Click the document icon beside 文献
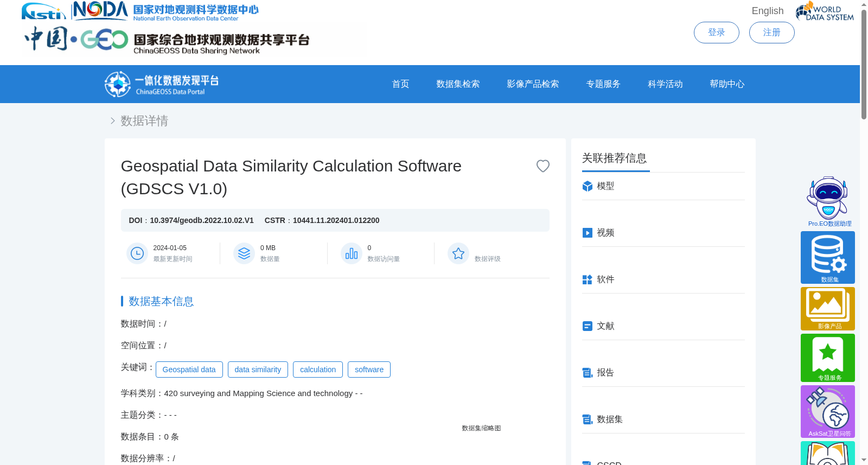Screen dimensions: 868x465 click(588, 326)
